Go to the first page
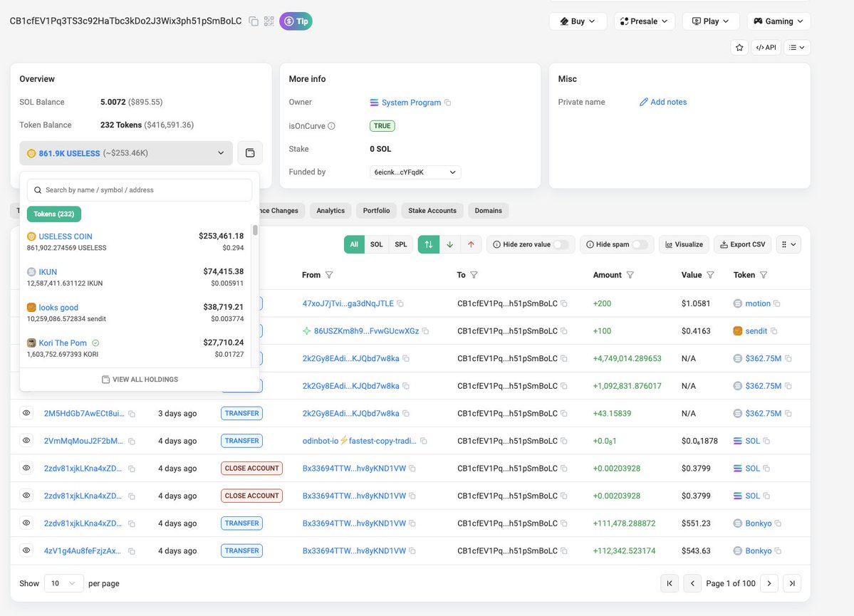Viewport: 854px width, 616px height. pyautogui.click(x=670, y=583)
